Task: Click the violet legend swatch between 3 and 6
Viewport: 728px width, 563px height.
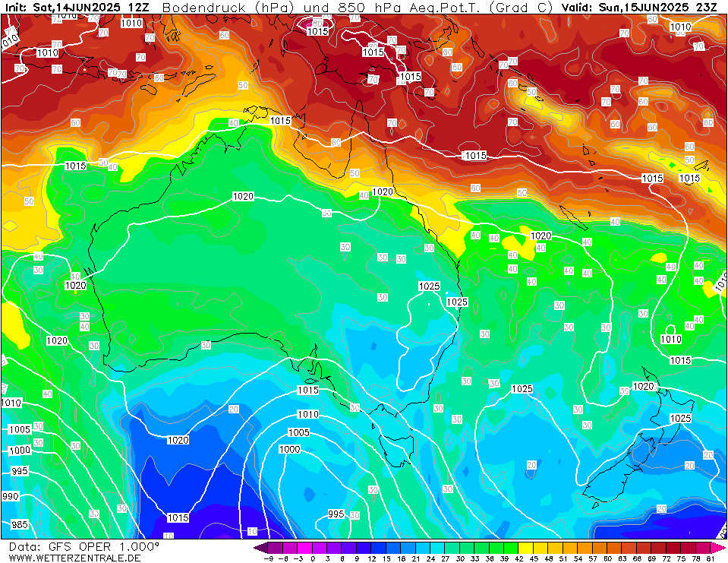Action: click(335, 548)
